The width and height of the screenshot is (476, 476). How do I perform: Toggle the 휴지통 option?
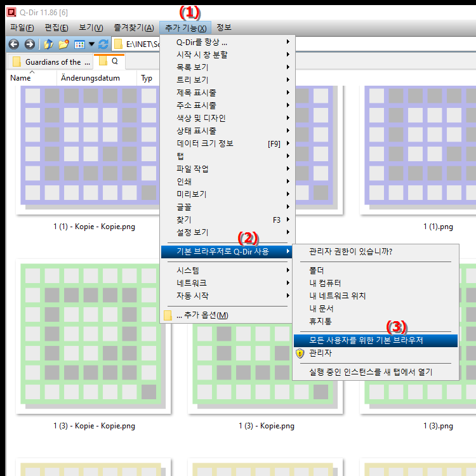pos(376,321)
